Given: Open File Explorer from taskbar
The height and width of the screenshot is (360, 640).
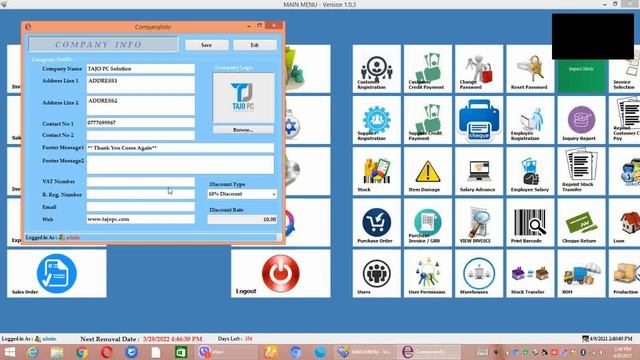Looking at the screenshot, I should click(57, 352).
